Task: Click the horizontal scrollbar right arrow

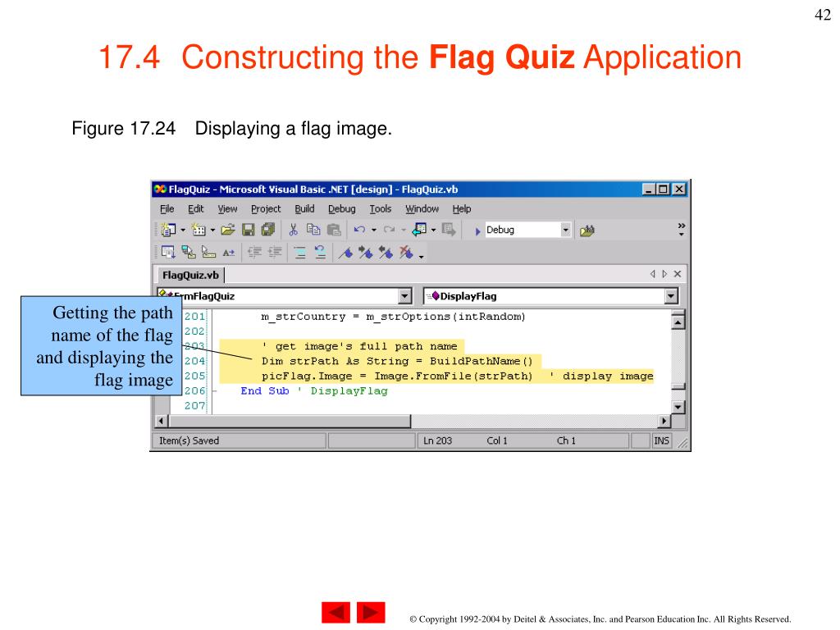Action: click(664, 421)
